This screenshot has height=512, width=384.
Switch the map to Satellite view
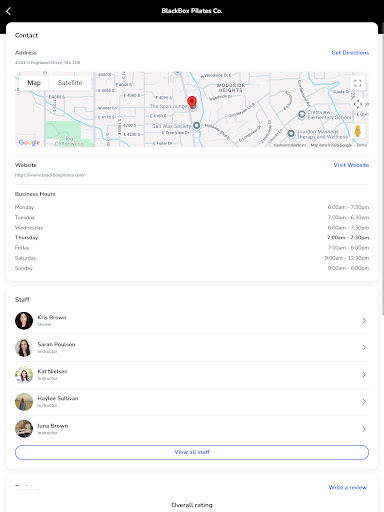(70, 83)
